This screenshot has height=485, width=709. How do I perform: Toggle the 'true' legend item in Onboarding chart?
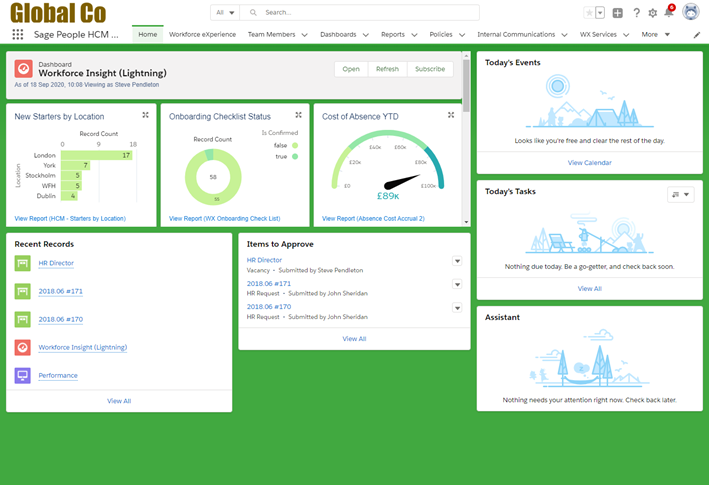[x=295, y=156]
